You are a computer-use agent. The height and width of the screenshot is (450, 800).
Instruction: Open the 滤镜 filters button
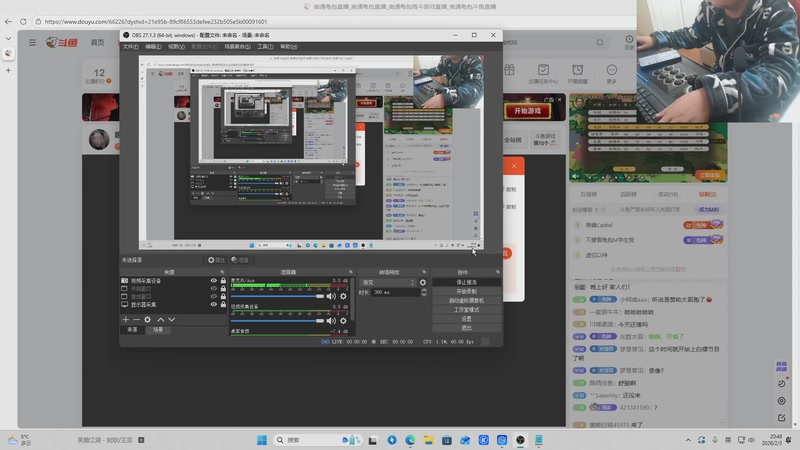tap(240, 260)
